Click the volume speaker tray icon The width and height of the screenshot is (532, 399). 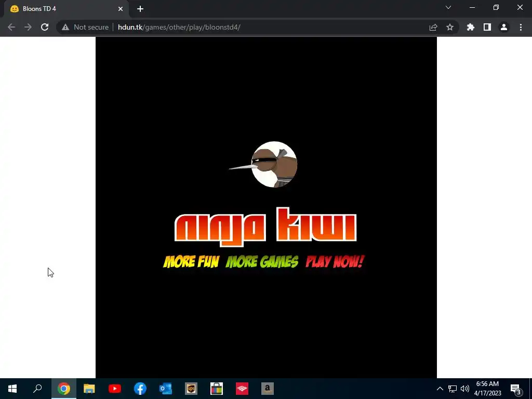465,389
